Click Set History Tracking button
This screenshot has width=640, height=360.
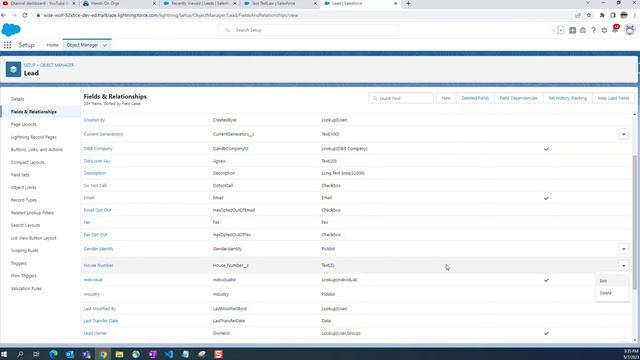[567, 98]
